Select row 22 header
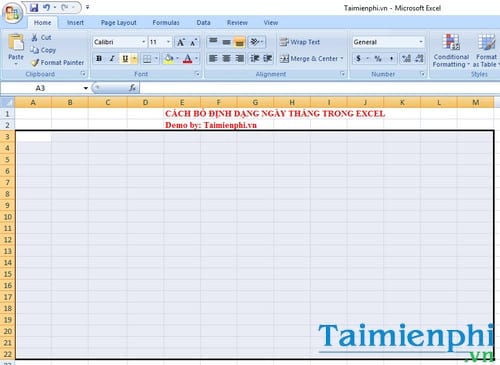 point(7,354)
